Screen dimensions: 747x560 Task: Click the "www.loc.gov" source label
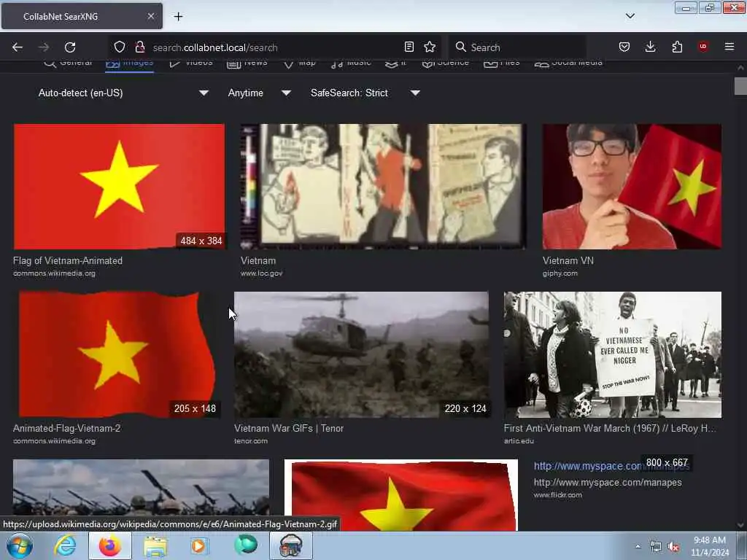point(262,273)
